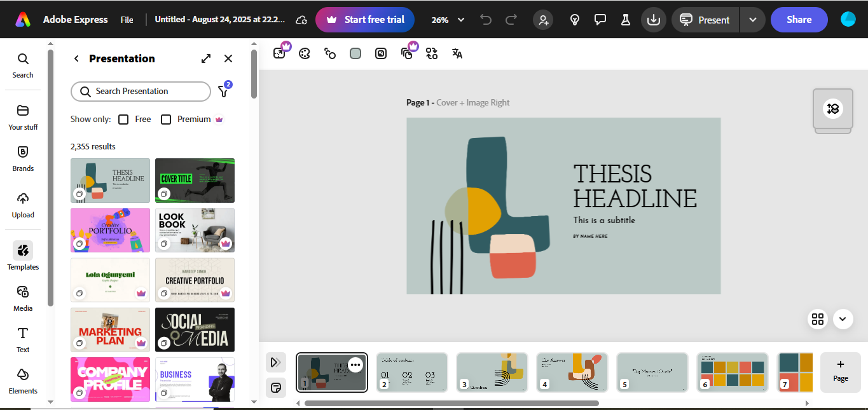Screen dimensions: 868x410
Task: Open the Present options dropdown arrow
Action: click(752, 20)
